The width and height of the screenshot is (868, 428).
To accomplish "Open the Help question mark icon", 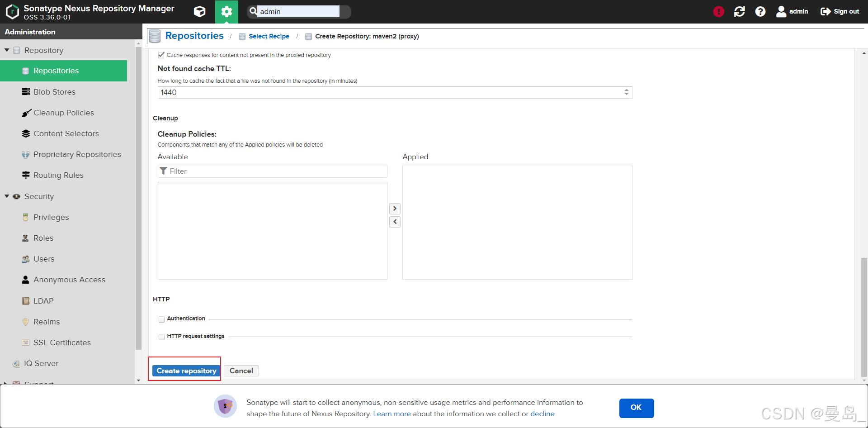I will coord(760,12).
